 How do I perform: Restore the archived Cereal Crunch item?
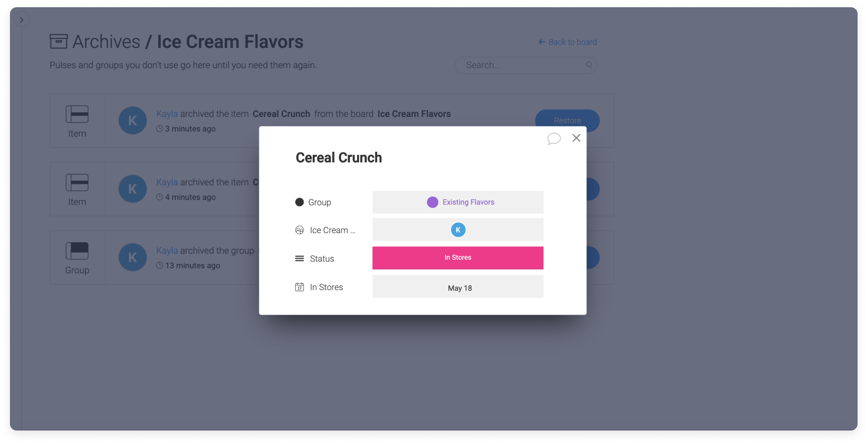[567, 121]
